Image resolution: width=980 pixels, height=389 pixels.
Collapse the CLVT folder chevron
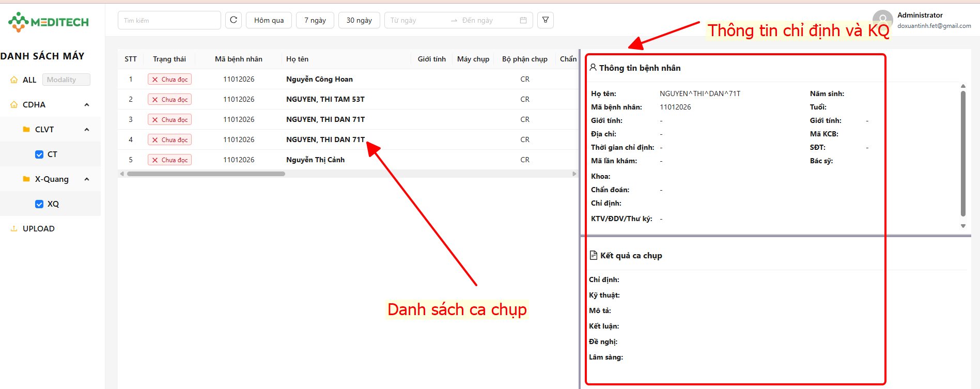pyautogui.click(x=87, y=129)
